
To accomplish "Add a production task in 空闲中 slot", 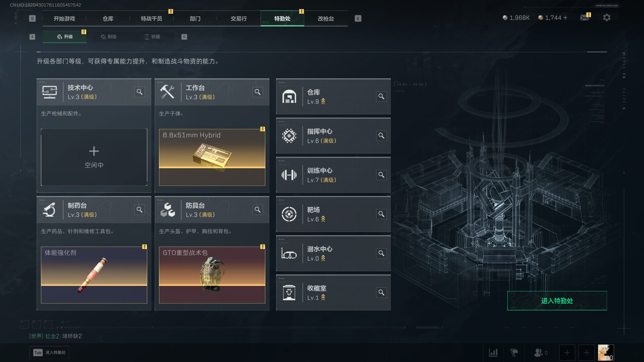I will (94, 157).
